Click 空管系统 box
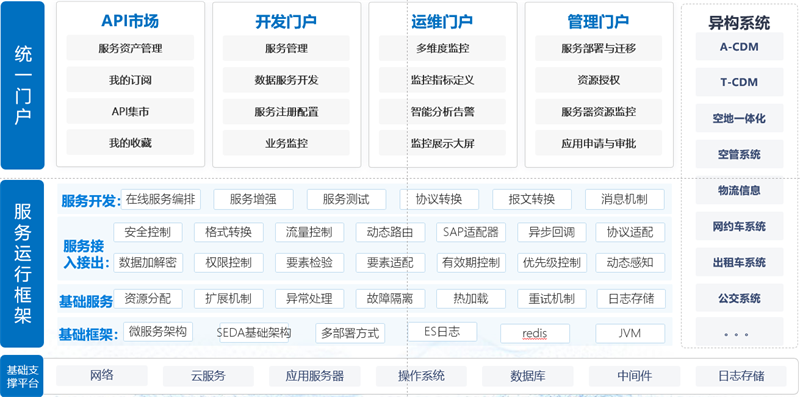The image size is (800, 397). coord(739,154)
